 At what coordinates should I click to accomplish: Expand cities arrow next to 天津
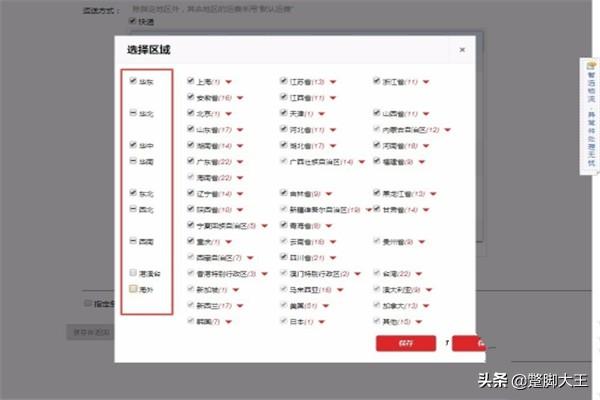[321, 114]
